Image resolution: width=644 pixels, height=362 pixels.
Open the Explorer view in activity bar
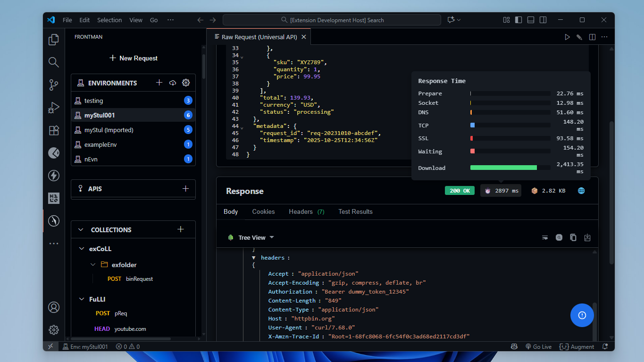[54, 40]
